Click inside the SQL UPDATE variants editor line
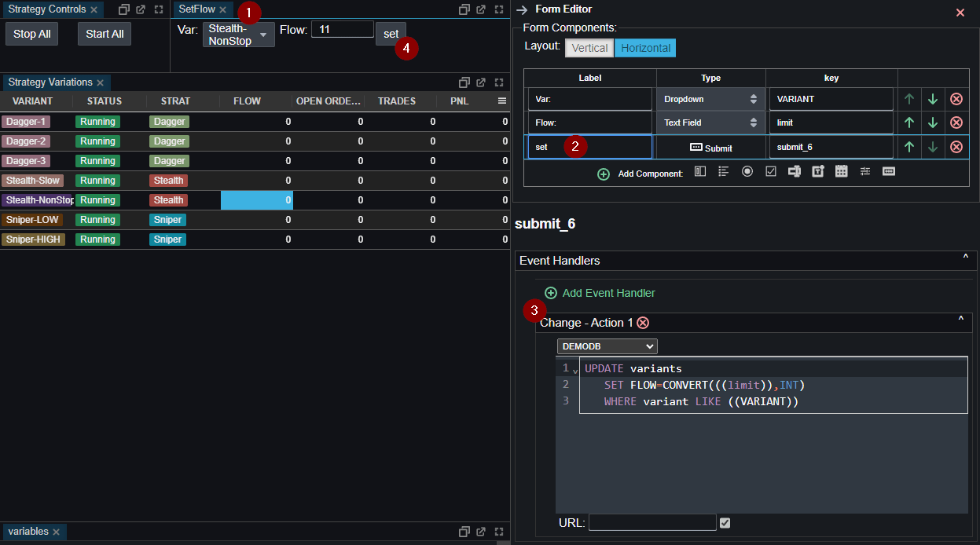This screenshot has height=545, width=980. [773, 368]
